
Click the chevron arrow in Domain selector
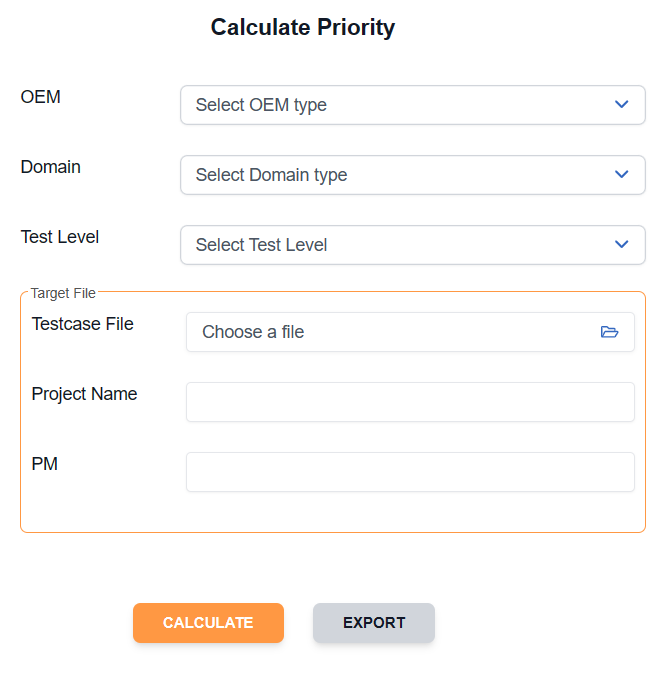pos(621,174)
